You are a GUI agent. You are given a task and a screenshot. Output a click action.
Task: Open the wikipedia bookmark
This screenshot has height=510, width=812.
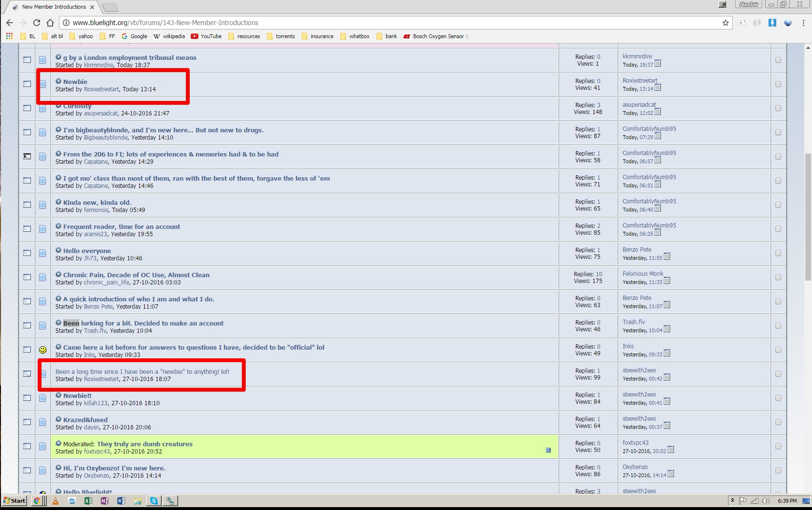(x=169, y=36)
